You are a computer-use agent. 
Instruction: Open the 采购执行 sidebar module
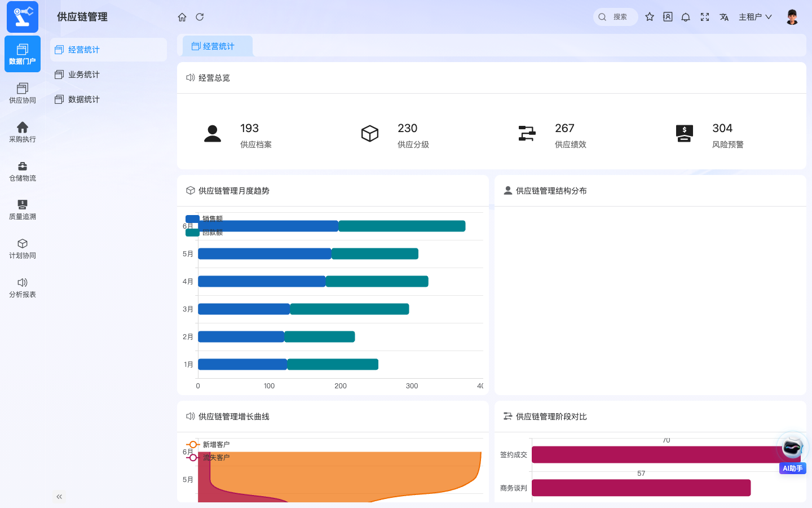(x=23, y=132)
